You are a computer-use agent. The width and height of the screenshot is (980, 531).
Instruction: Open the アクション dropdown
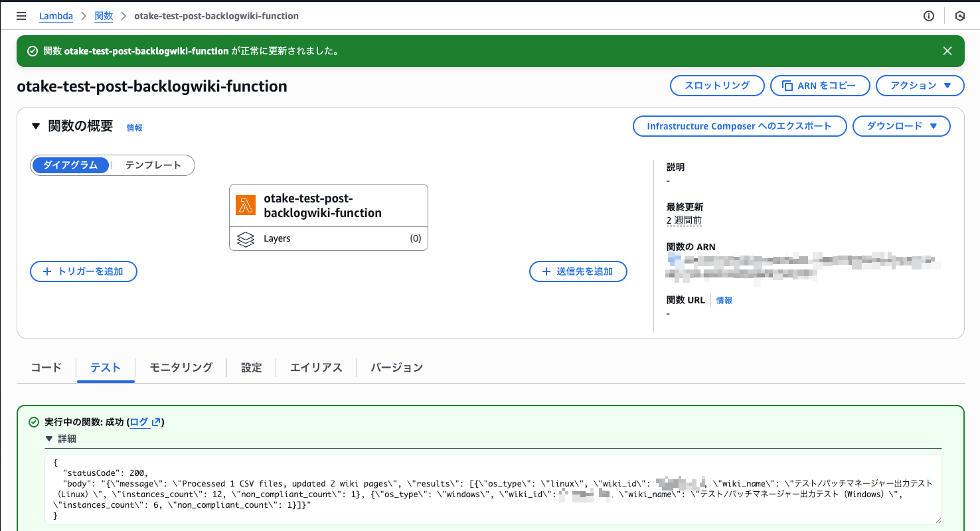920,86
